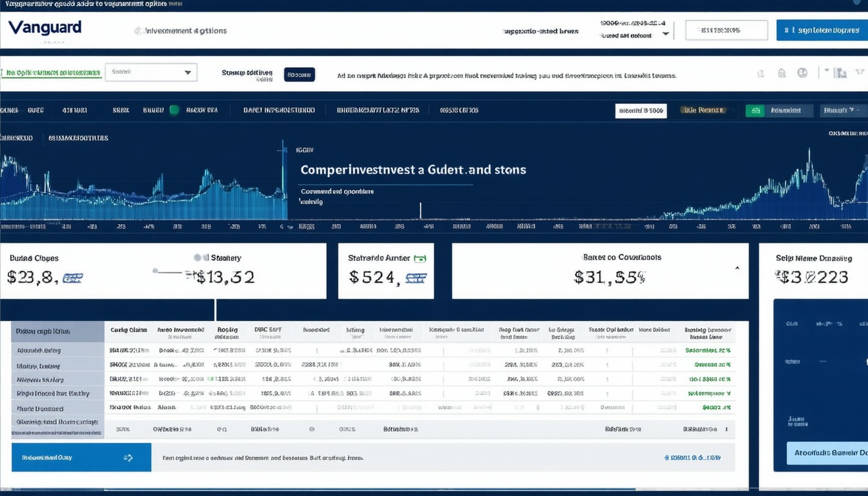Image resolution: width=868 pixels, height=496 pixels.
Task: Expand the dropdown box below the Vanguard logo
Action: pyautogui.click(x=150, y=72)
